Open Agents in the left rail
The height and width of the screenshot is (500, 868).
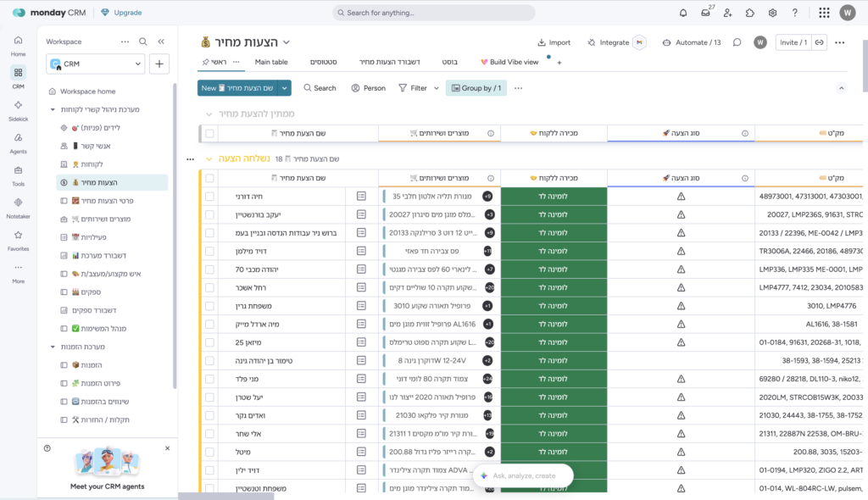click(x=19, y=143)
